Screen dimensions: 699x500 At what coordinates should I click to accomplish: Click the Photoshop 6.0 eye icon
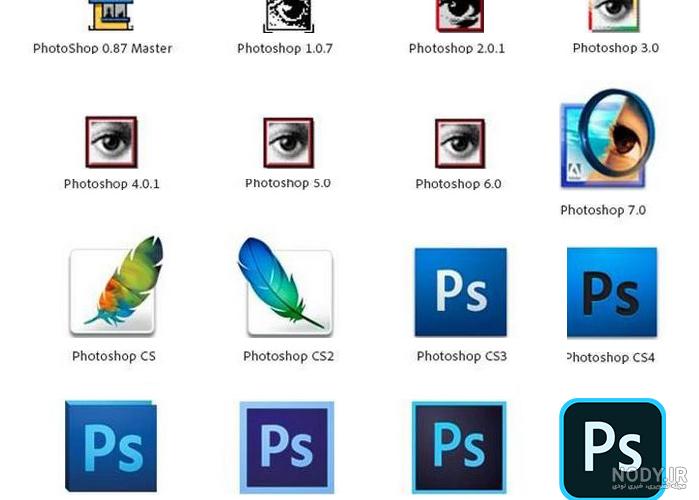[460, 143]
